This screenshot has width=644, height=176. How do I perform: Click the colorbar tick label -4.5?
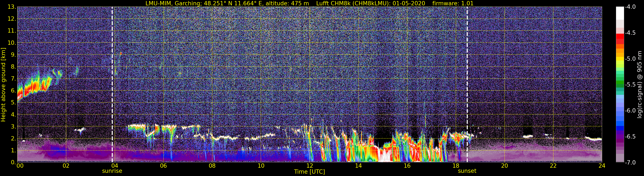click(x=630, y=33)
